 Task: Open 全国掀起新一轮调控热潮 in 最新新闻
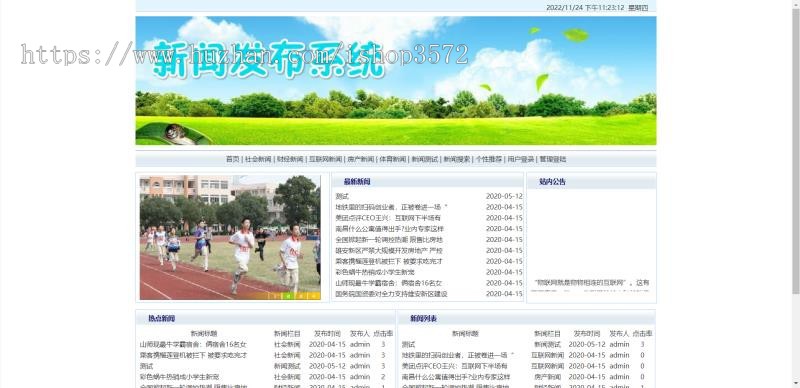coord(389,239)
